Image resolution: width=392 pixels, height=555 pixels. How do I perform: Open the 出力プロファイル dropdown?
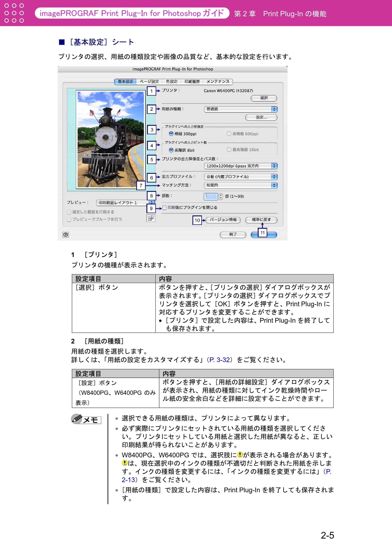pyautogui.click(x=241, y=177)
